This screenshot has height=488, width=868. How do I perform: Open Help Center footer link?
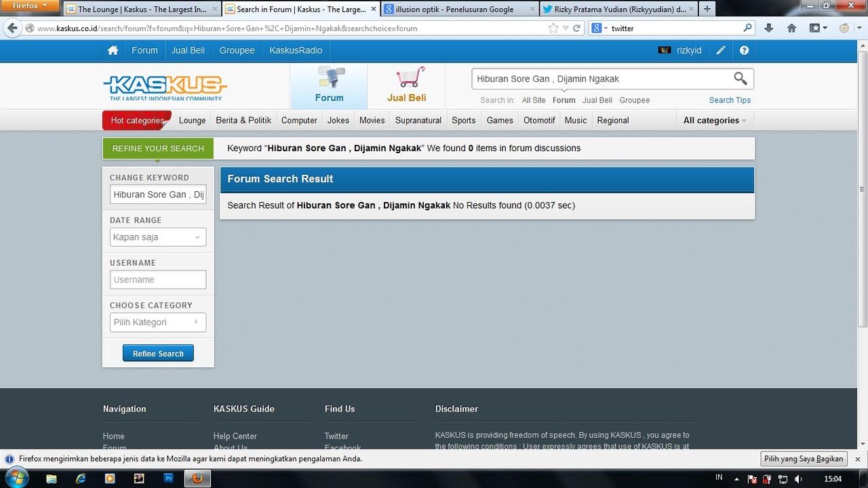[235, 436]
